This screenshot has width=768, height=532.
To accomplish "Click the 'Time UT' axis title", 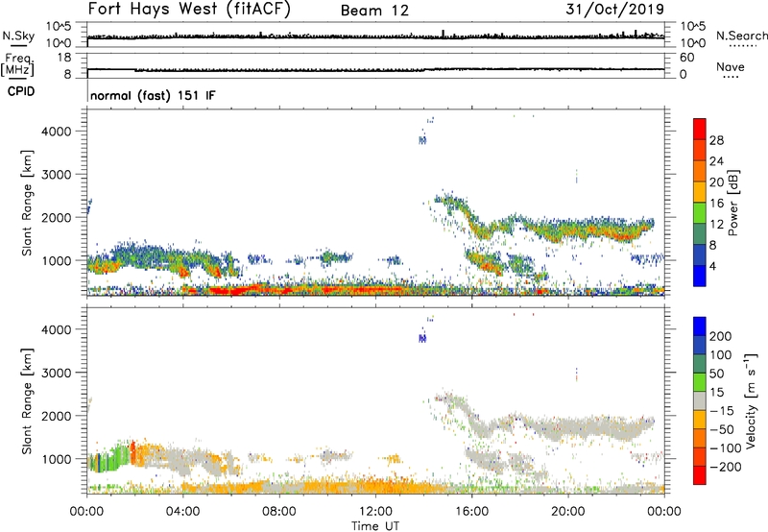I will pos(375,526).
